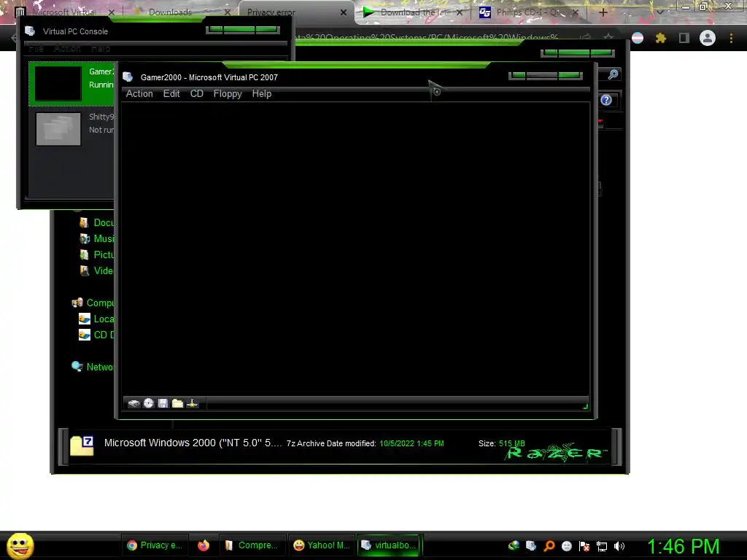Select Local Disk in Explorer sidebar
The image size is (747, 560).
click(97, 319)
